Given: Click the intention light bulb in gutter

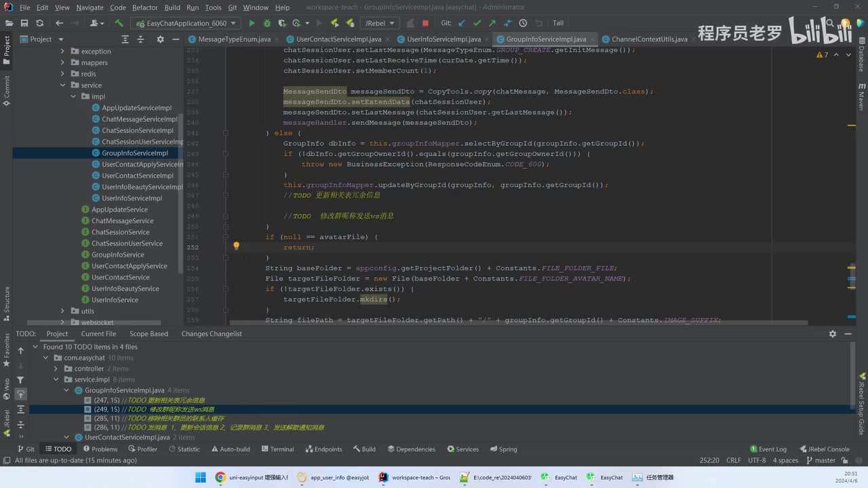Looking at the screenshot, I should [x=236, y=247].
